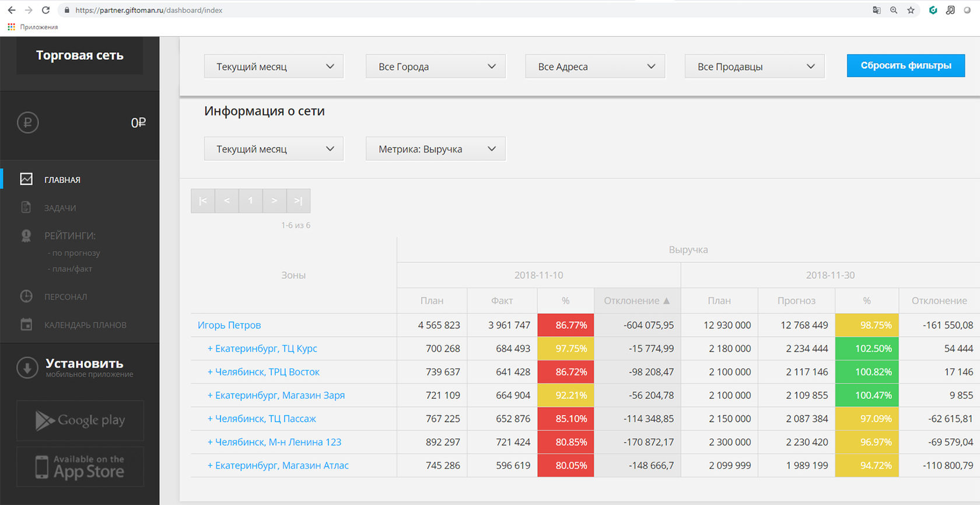
Task: Open the Игорь Петров link
Action: (x=229, y=325)
